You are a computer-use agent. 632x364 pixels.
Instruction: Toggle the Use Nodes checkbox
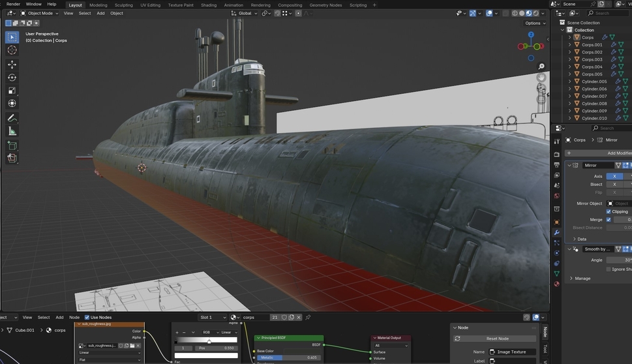tap(87, 318)
